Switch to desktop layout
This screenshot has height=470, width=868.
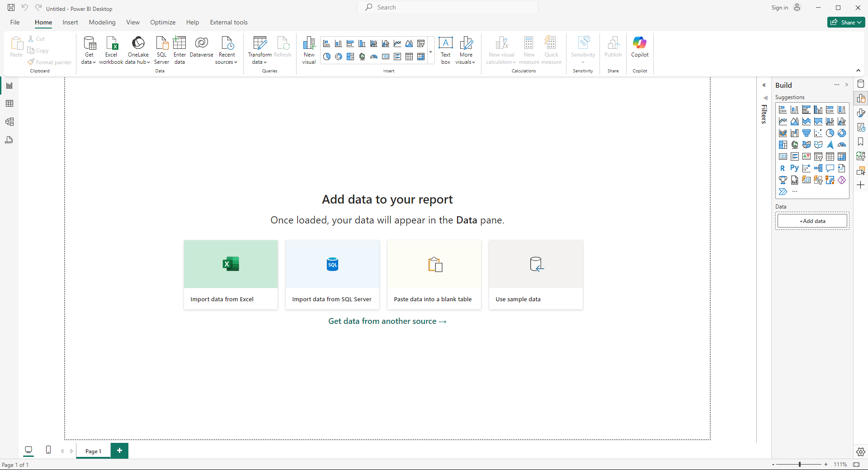[x=28, y=450]
